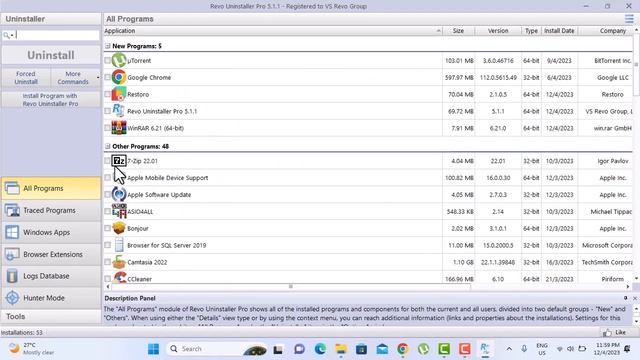Click the Chat icon on taskbar

click(x=299, y=349)
